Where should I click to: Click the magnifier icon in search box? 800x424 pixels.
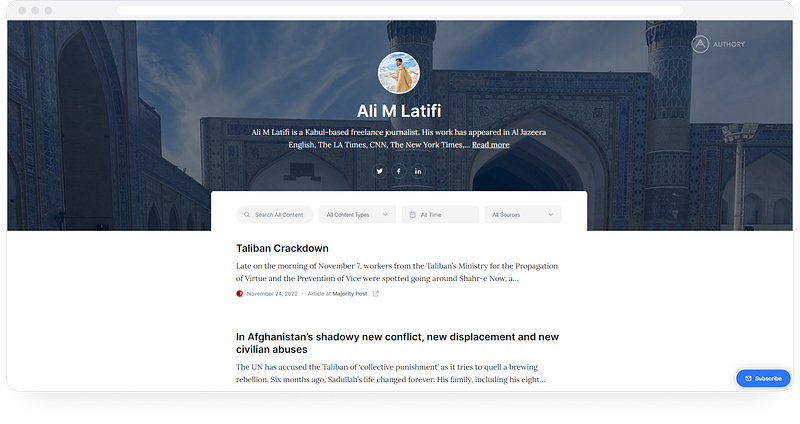tap(247, 215)
